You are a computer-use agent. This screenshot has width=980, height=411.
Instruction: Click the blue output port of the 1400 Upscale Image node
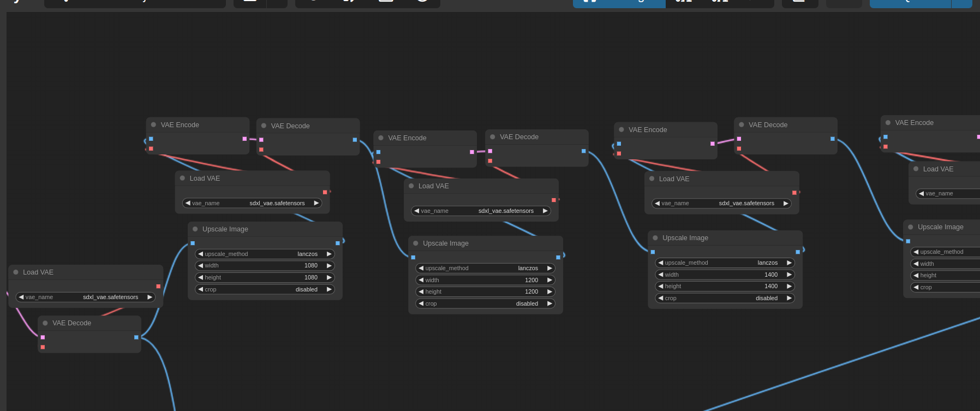798,252
